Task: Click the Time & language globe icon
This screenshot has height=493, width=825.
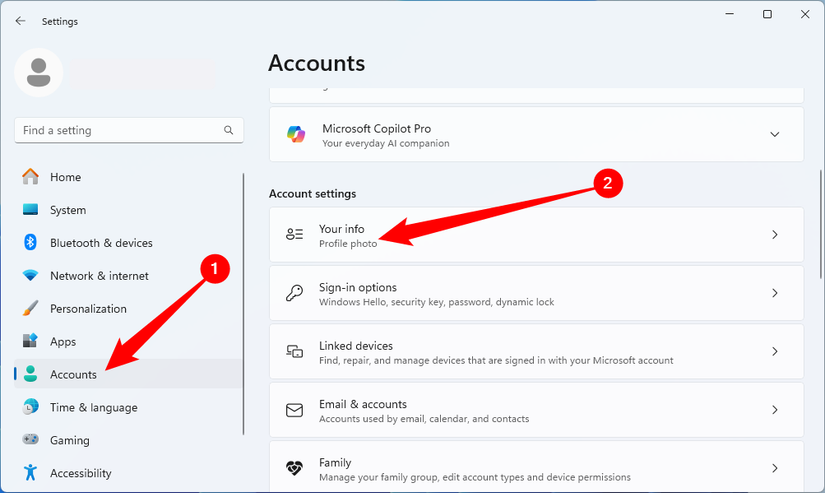Action: [31, 407]
